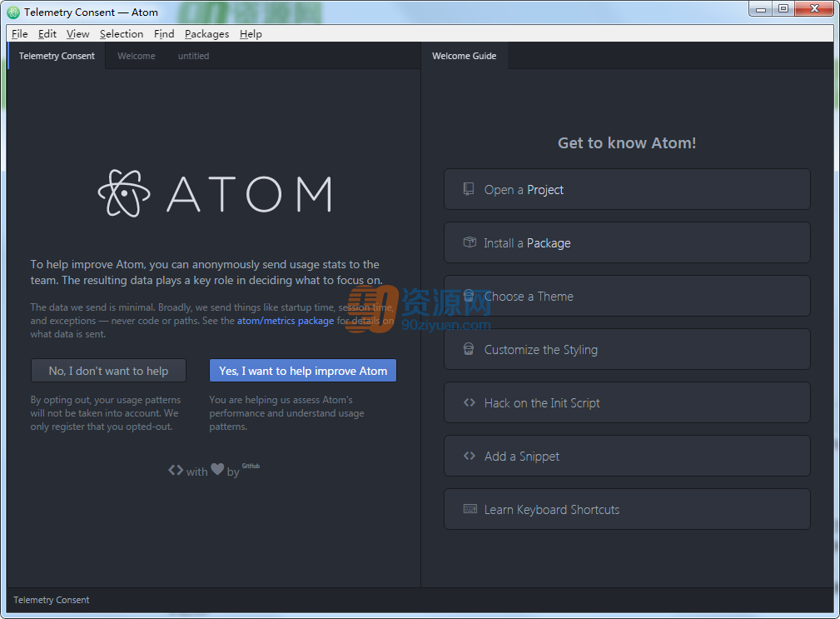Open the Help menu
The image size is (840, 619).
click(x=251, y=34)
